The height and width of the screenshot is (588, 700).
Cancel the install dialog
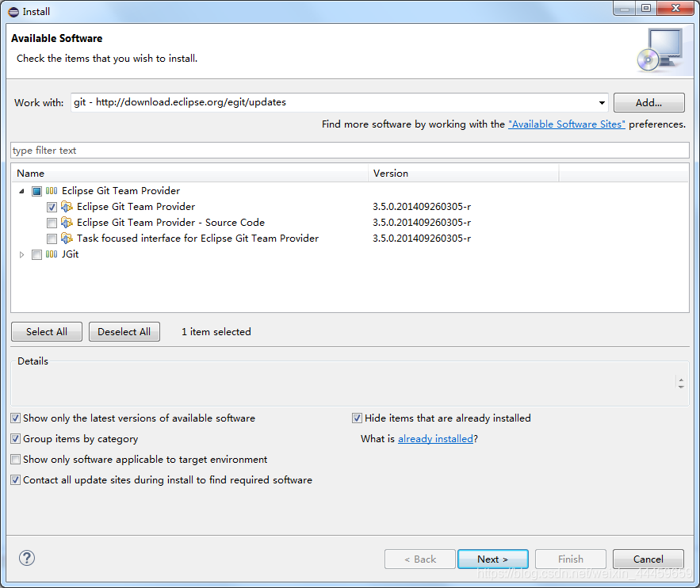tap(648, 559)
